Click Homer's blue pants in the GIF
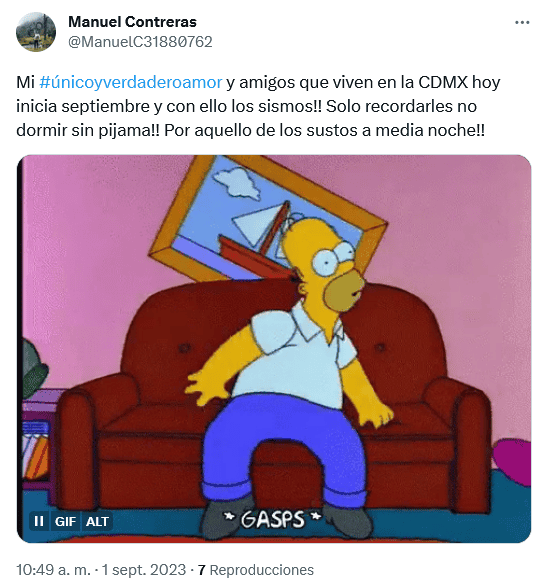The width and height of the screenshot is (548, 584). coord(283,451)
